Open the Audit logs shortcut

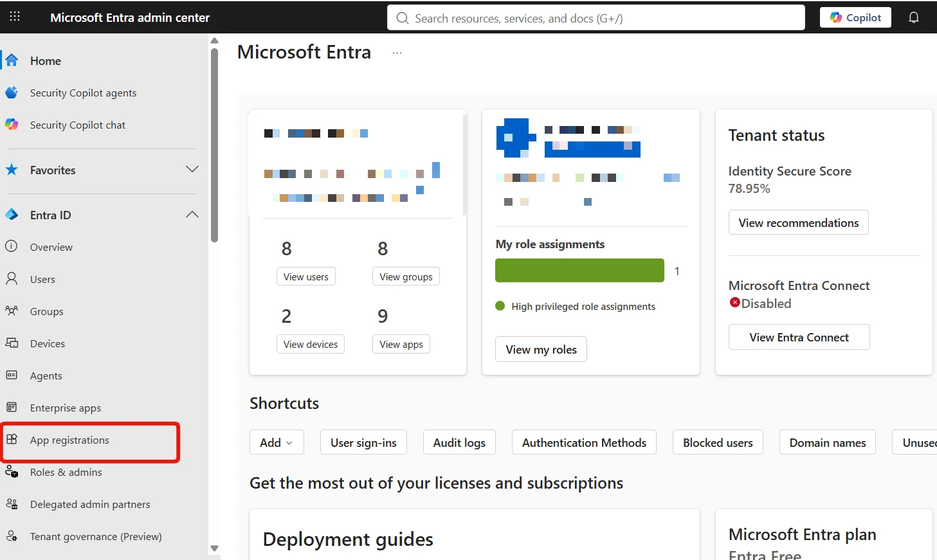[459, 442]
